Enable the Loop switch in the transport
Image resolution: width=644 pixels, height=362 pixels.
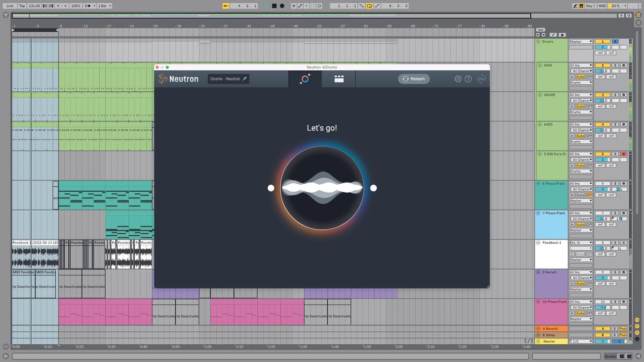[x=369, y=5]
